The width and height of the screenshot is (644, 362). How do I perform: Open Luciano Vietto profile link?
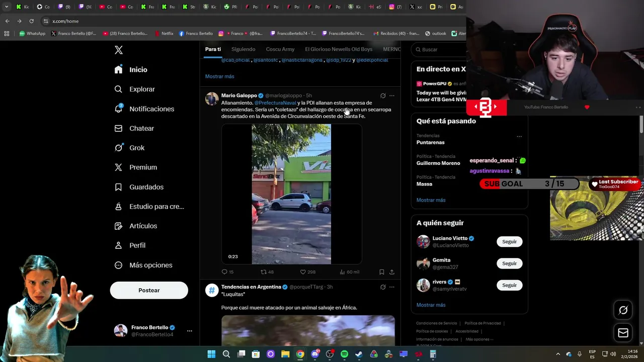pyautogui.click(x=450, y=238)
